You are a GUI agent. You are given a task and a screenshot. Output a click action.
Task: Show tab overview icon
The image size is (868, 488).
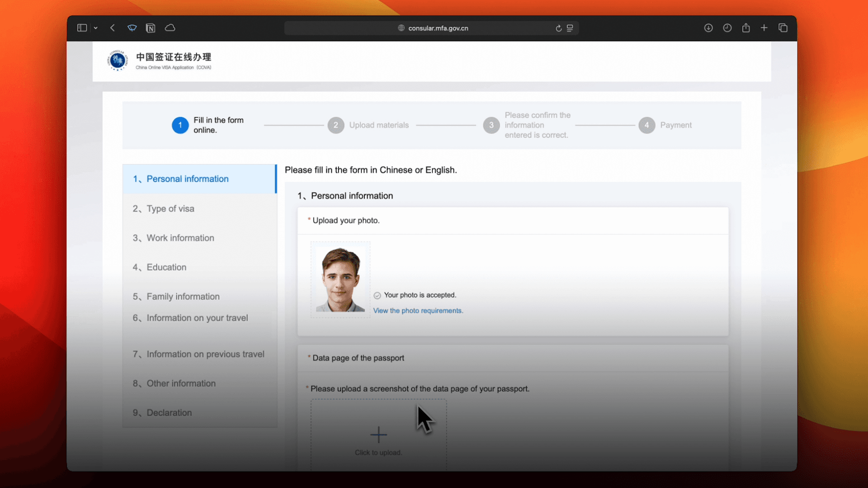[x=783, y=28]
